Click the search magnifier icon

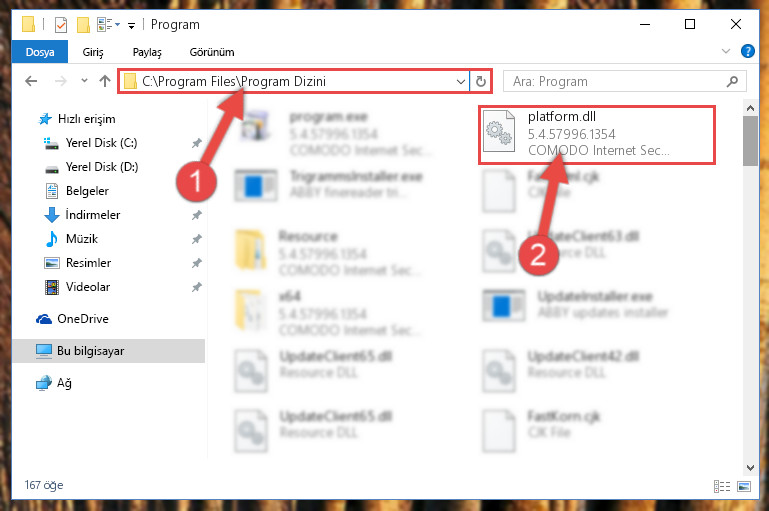[732, 81]
